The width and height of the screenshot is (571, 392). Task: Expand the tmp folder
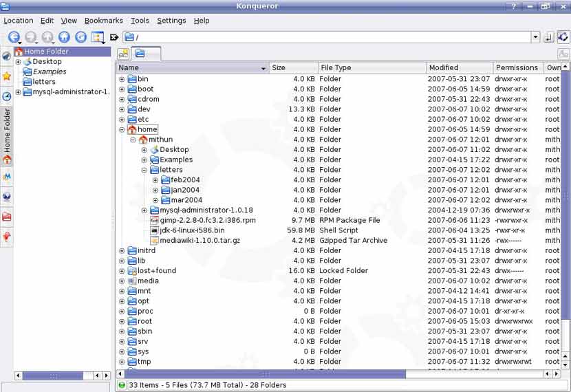122,362
